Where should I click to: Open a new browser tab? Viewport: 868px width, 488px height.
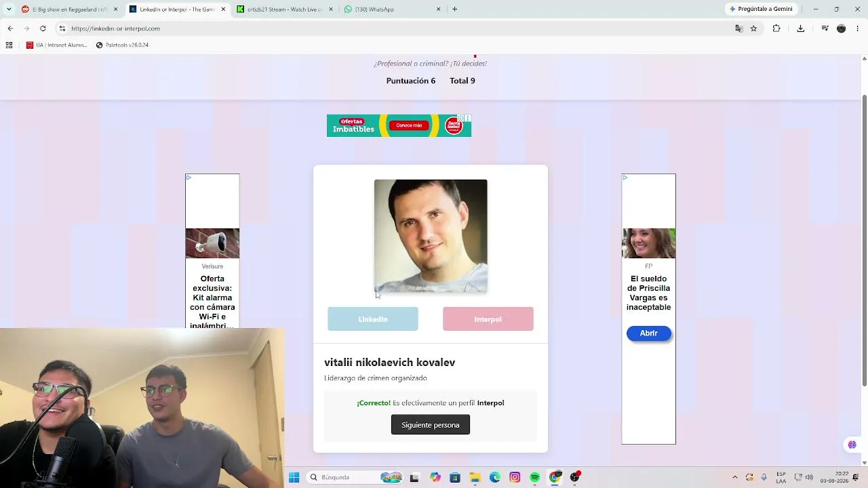(x=454, y=9)
